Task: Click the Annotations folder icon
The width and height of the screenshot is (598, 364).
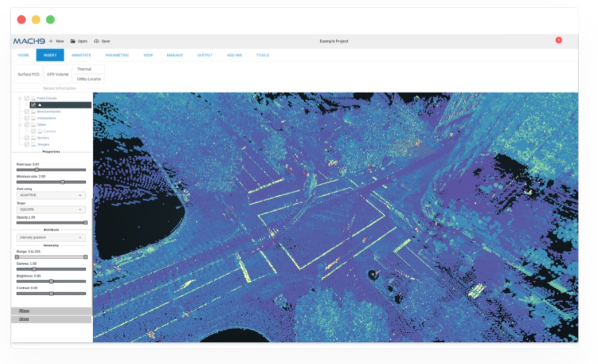Action: pyautogui.click(x=33, y=118)
